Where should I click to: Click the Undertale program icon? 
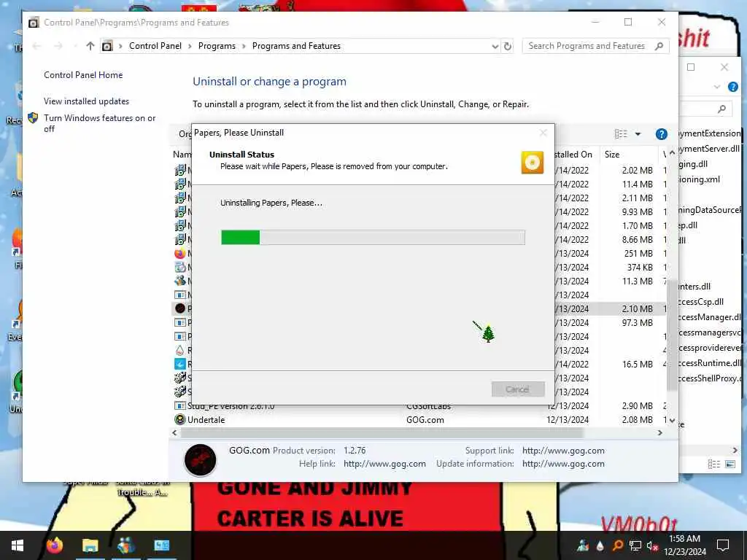pos(179,419)
